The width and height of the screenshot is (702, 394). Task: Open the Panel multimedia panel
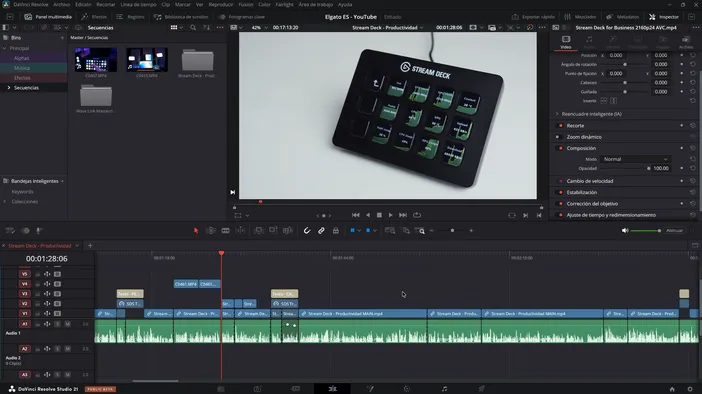48,17
